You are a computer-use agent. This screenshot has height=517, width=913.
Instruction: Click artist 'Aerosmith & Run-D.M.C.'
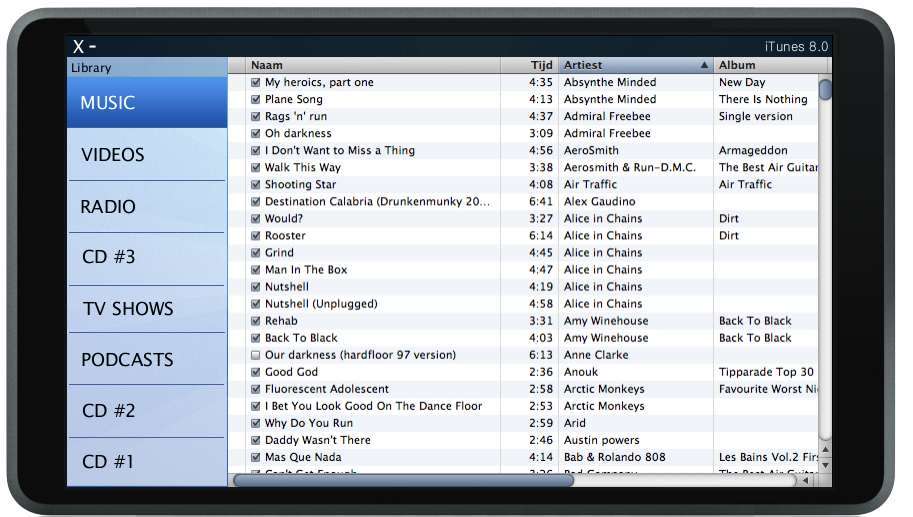pyautogui.click(x=630, y=168)
